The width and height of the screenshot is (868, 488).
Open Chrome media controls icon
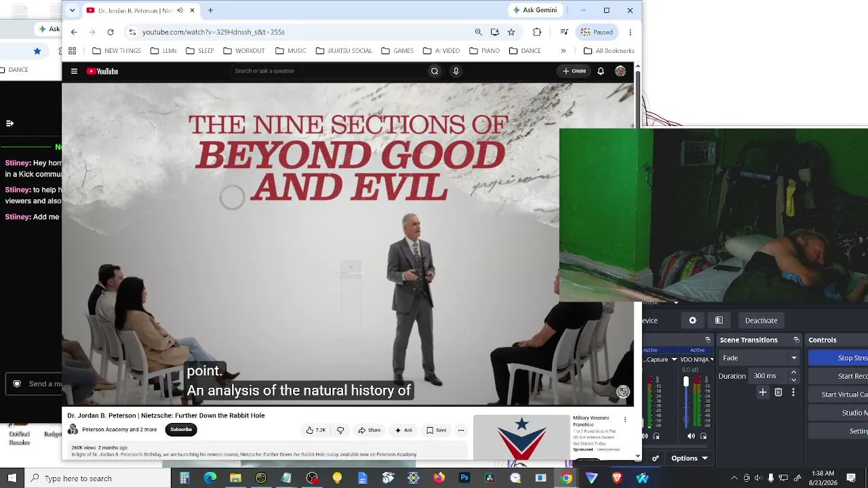(564, 32)
